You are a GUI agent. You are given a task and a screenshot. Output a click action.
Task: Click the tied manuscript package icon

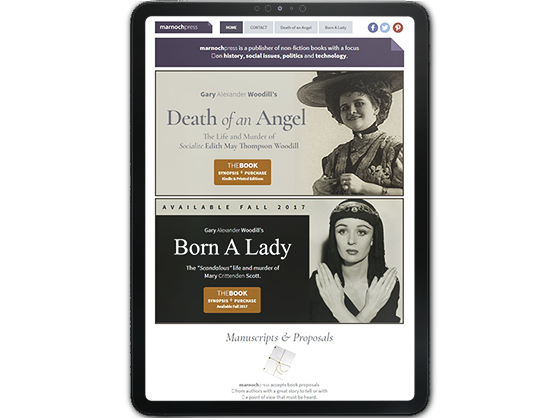[x=280, y=362]
